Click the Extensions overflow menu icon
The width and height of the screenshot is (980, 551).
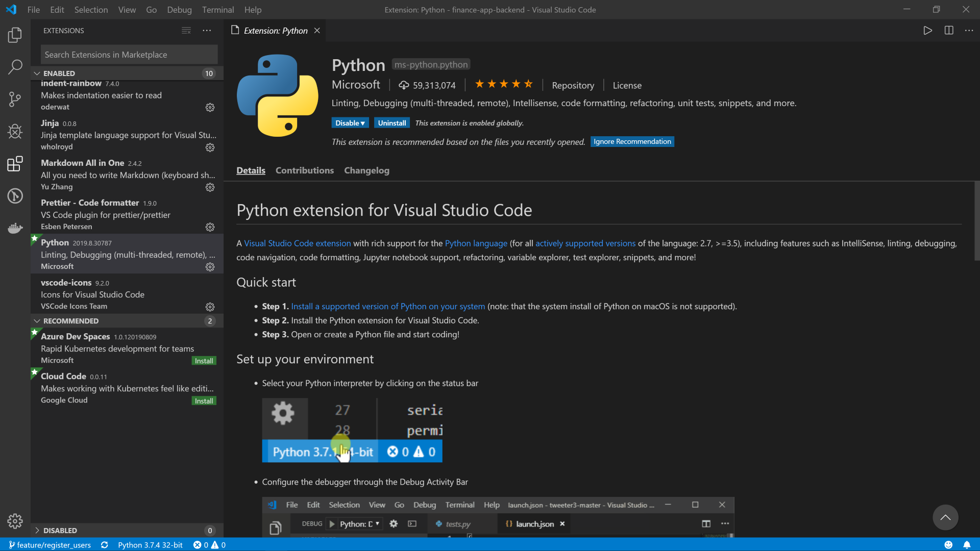[x=207, y=30]
